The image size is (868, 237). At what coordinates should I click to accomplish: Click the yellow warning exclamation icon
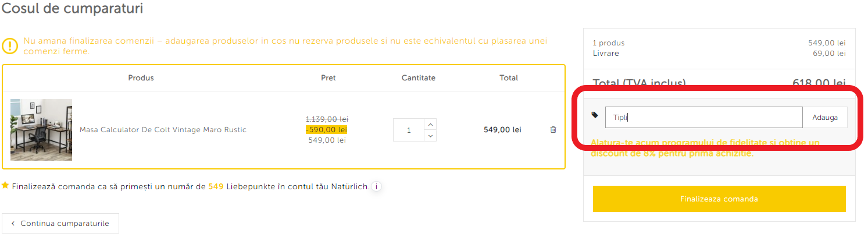pyautogui.click(x=10, y=46)
